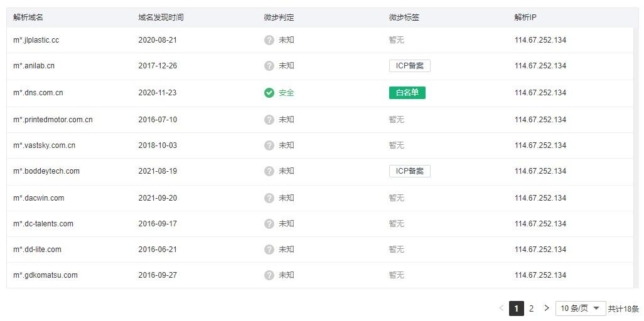Click IP 114.67.252.134 in m*.dd-lite.com row
The height and width of the screenshot is (321, 644).
point(540,250)
